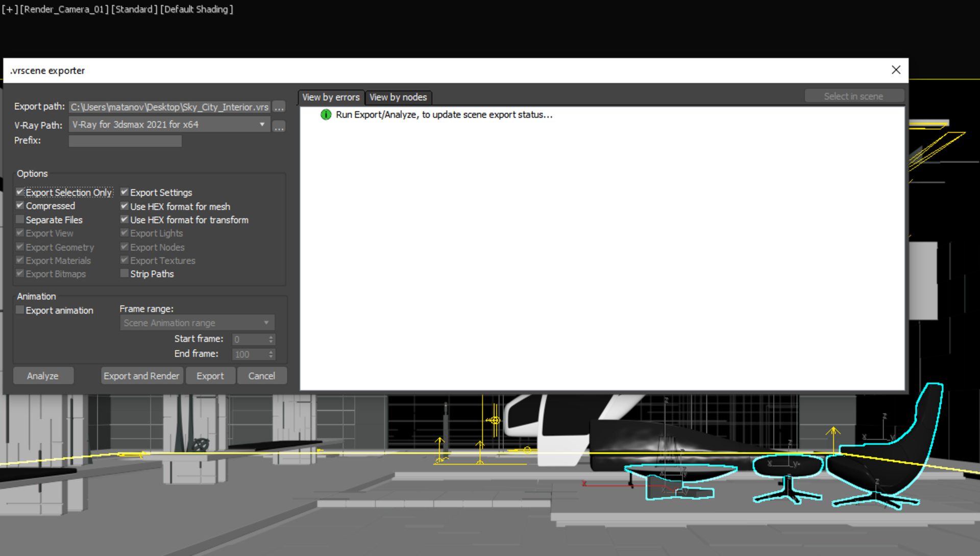Open the Scene Animation range dropdown
This screenshot has width=980, height=556.
coord(267,322)
